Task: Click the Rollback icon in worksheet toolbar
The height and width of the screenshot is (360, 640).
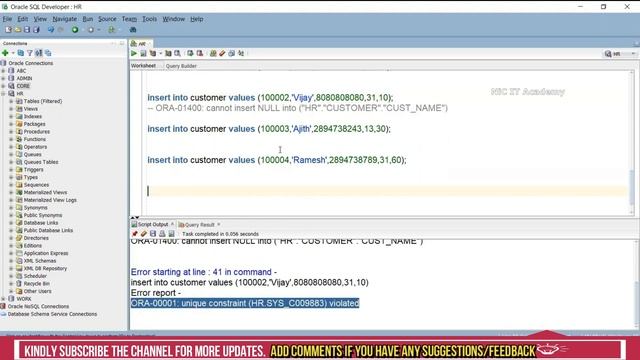Action: (200, 53)
